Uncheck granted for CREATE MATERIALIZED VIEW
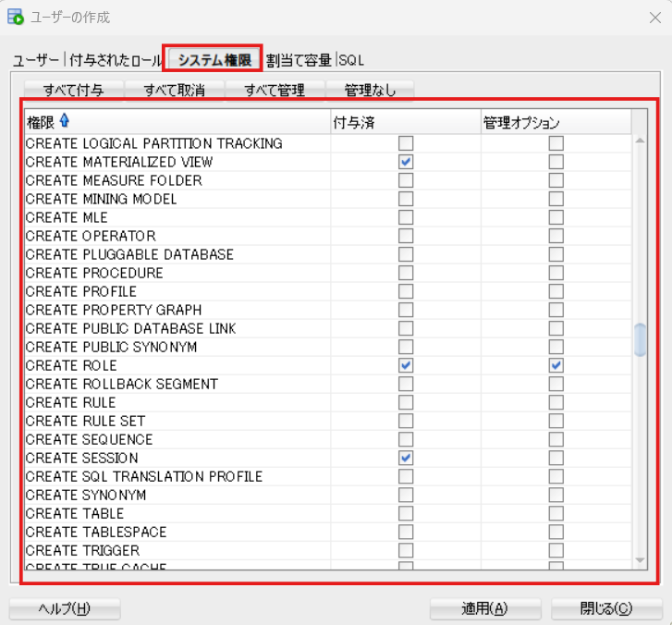 (x=406, y=162)
